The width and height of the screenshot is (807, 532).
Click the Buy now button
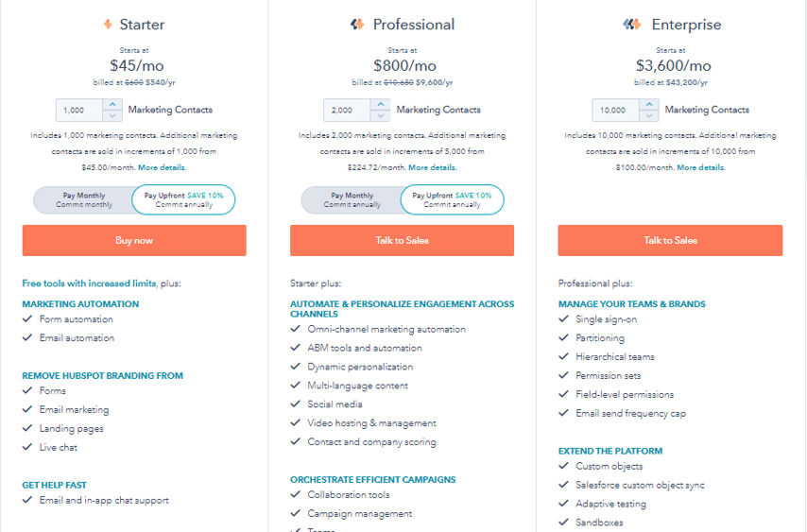(134, 240)
